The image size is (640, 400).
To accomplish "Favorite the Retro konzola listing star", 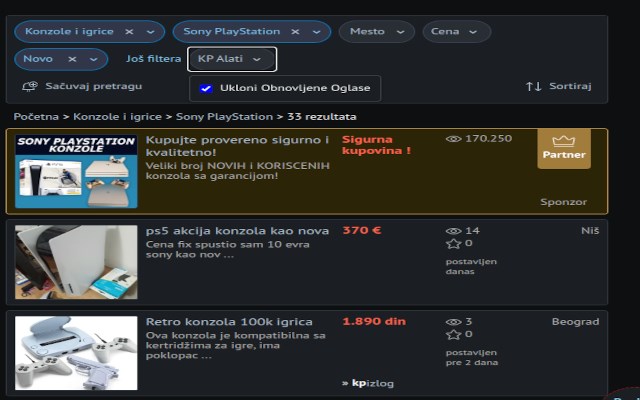I will coord(453,335).
